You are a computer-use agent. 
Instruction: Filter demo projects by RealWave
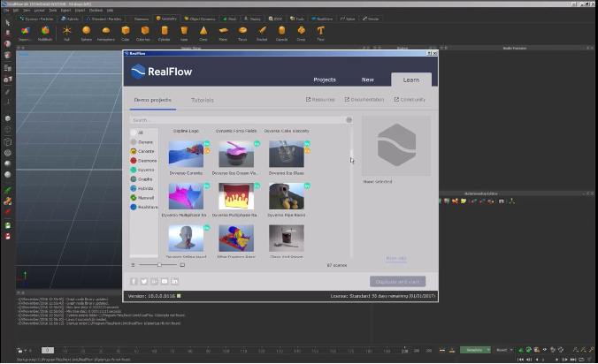144,207
